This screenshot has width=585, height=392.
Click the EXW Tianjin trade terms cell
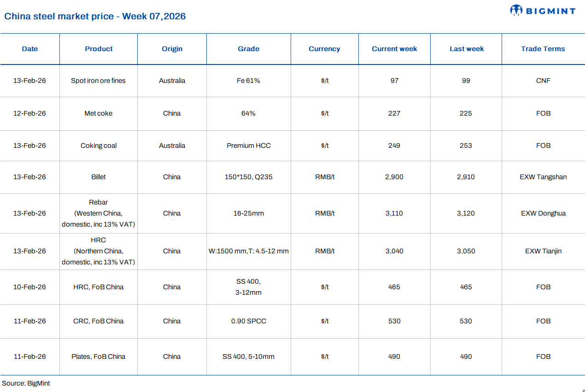pyautogui.click(x=543, y=251)
